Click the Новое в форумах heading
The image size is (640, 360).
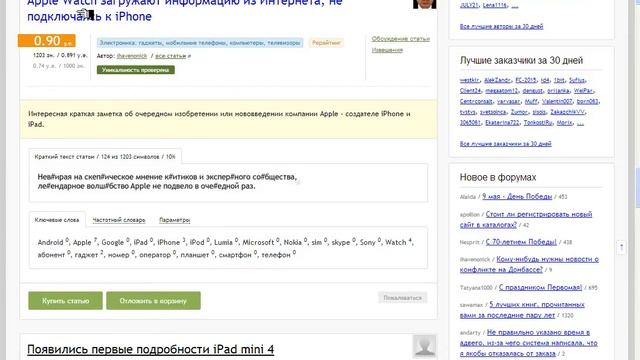click(498, 177)
